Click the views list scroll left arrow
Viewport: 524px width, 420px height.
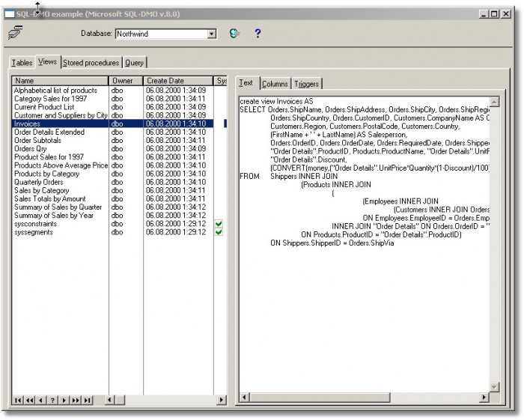110,400
